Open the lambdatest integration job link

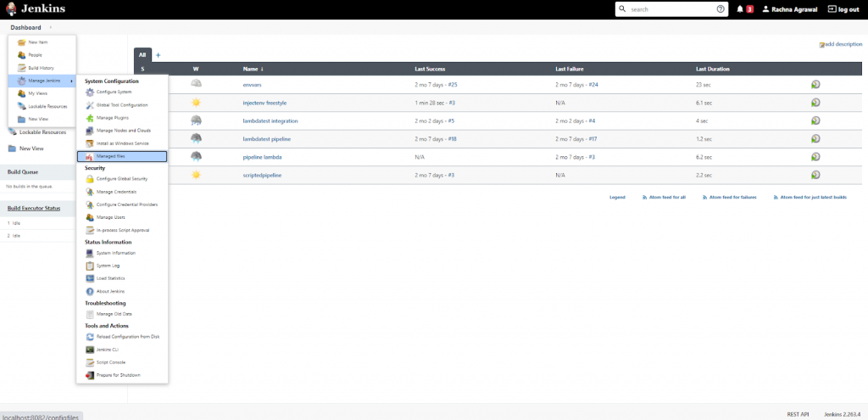pyautogui.click(x=270, y=120)
